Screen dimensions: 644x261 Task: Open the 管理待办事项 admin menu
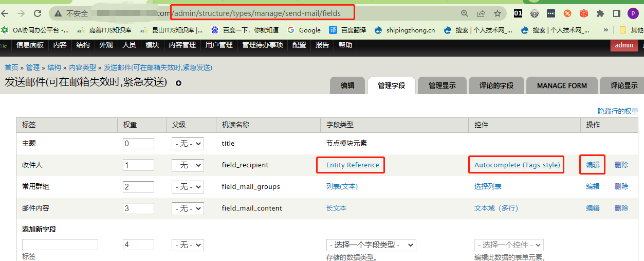tap(263, 45)
